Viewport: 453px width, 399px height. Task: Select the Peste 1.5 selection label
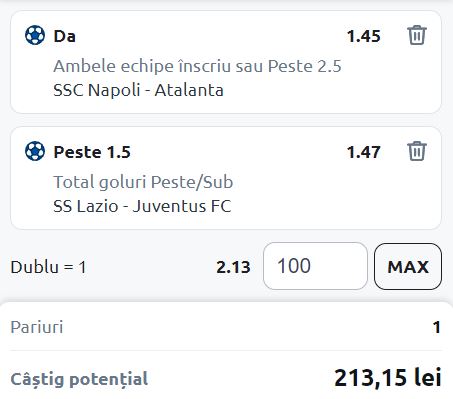click(92, 152)
